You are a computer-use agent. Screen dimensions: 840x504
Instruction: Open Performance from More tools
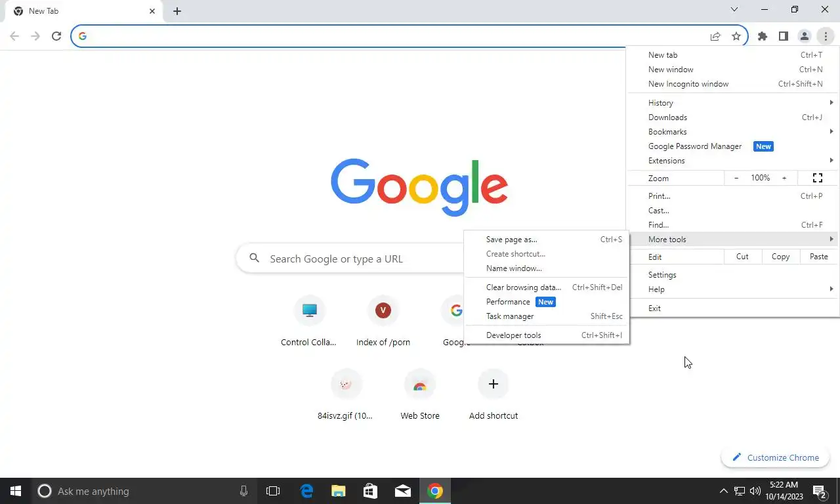click(546, 302)
